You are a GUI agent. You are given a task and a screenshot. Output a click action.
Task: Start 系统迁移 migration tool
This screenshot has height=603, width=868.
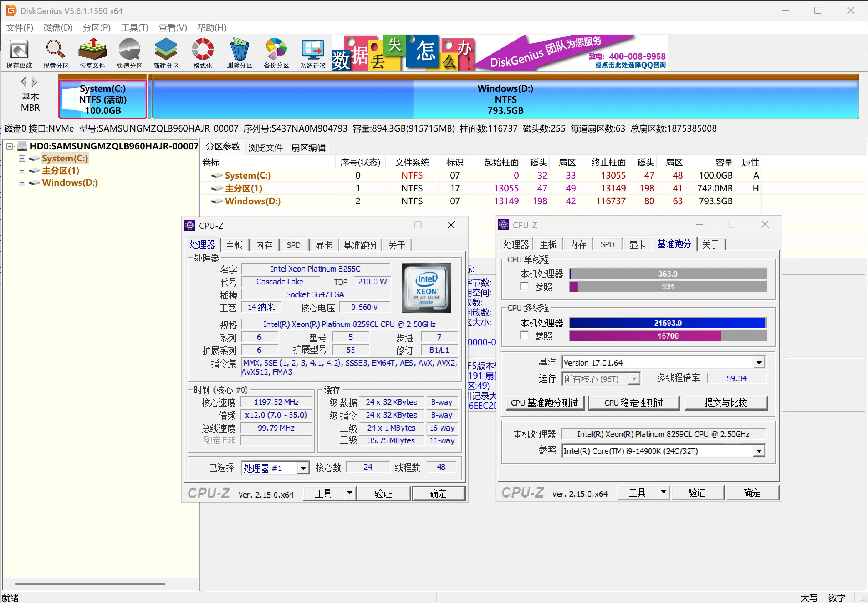[x=313, y=53]
